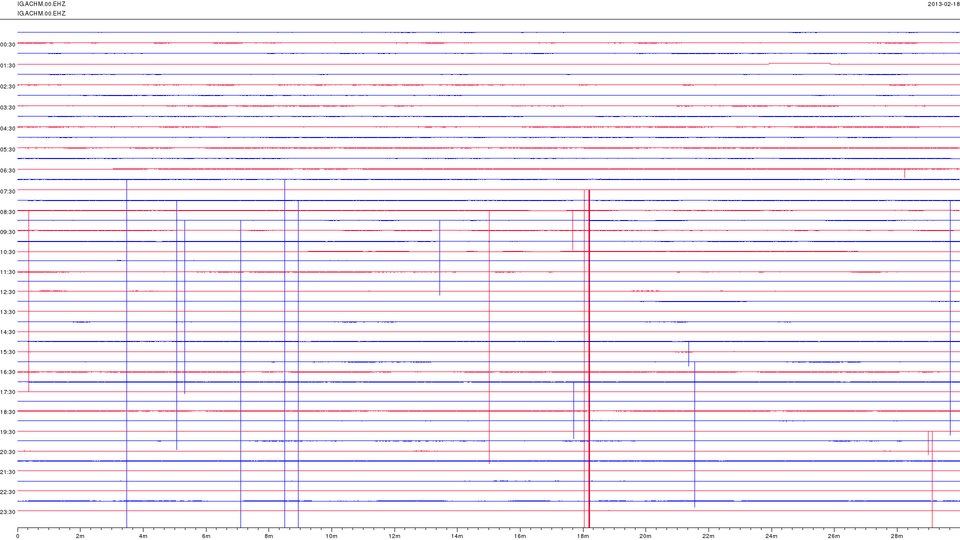Select the 19:30 trace time label
The height and width of the screenshot is (540, 960).
tap(8, 432)
